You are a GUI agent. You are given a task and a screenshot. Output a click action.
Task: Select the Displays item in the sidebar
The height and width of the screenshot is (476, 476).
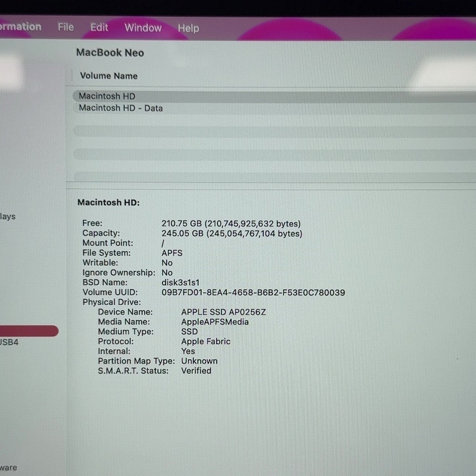click(8, 217)
